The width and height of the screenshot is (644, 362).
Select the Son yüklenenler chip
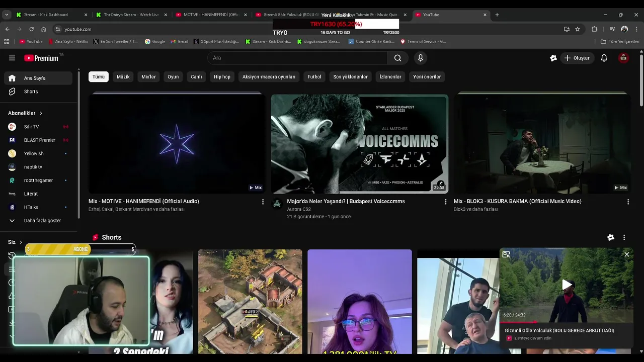coord(351,77)
